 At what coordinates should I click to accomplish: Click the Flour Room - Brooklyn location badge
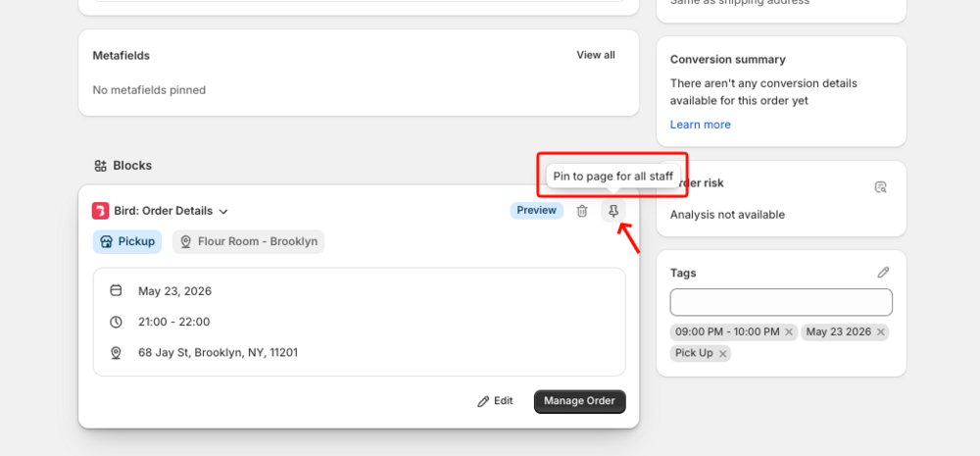[x=248, y=241]
